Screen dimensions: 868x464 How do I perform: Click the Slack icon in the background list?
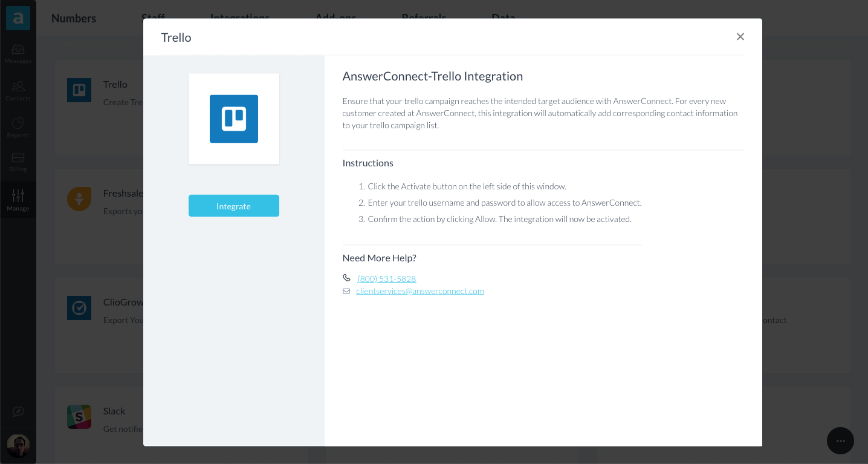click(79, 417)
